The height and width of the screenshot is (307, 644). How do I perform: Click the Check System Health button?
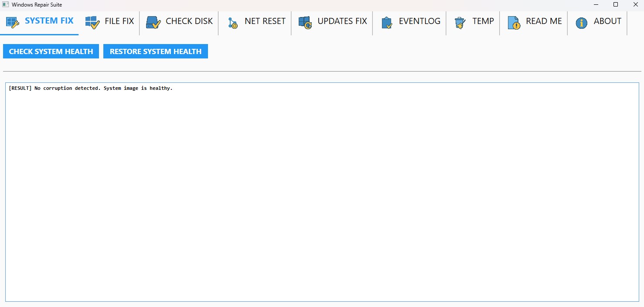[51, 51]
